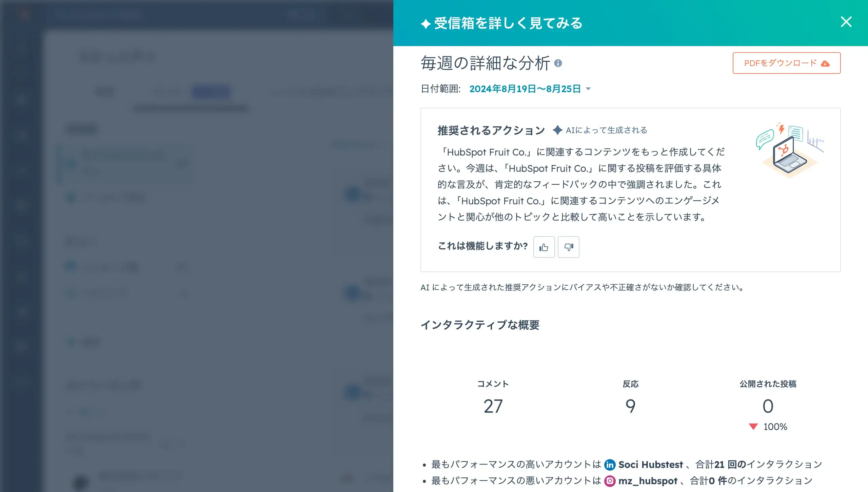Click the Soci Hubstest account name
Image resolution: width=868 pixels, height=492 pixels.
coord(650,465)
